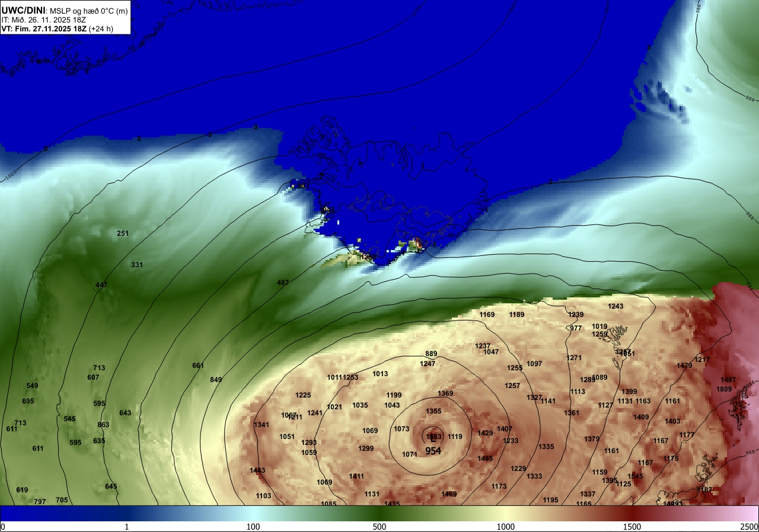Click the 661 height value

tap(198, 366)
